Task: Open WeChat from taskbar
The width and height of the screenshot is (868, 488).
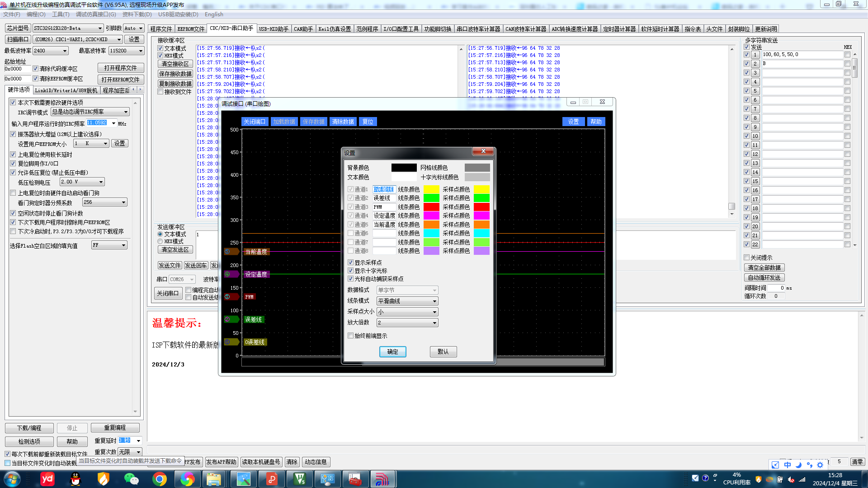Action: [132, 479]
